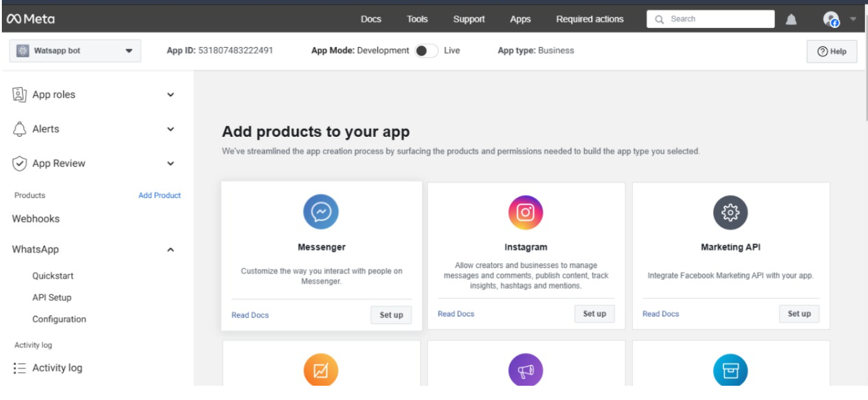Set up the Instagram product
The image size is (868, 400).
point(594,313)
